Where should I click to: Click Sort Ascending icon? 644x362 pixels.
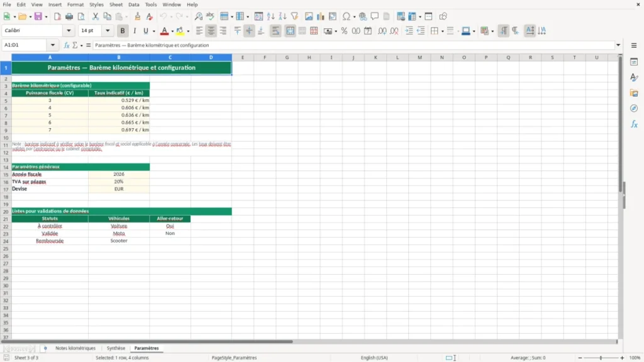pyautogui.click(x=270, y=16)
